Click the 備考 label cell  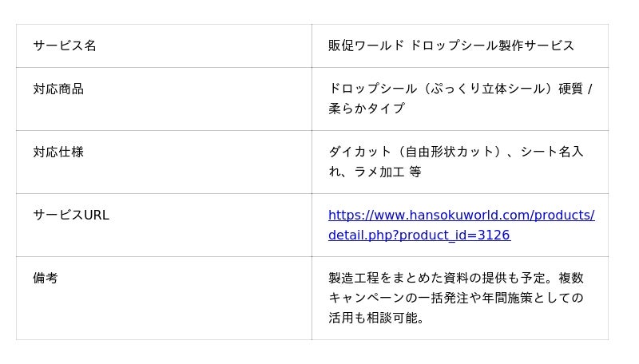coord(46,279)
